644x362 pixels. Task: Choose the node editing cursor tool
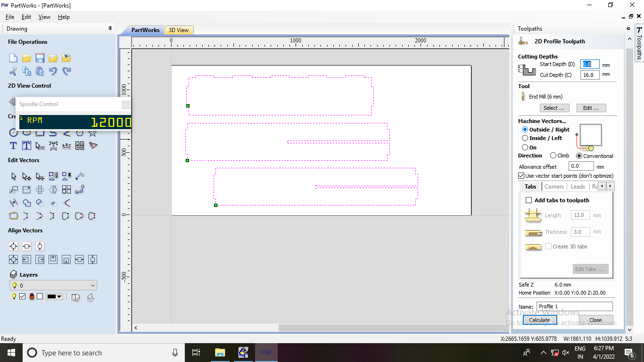tap(27, 176)
